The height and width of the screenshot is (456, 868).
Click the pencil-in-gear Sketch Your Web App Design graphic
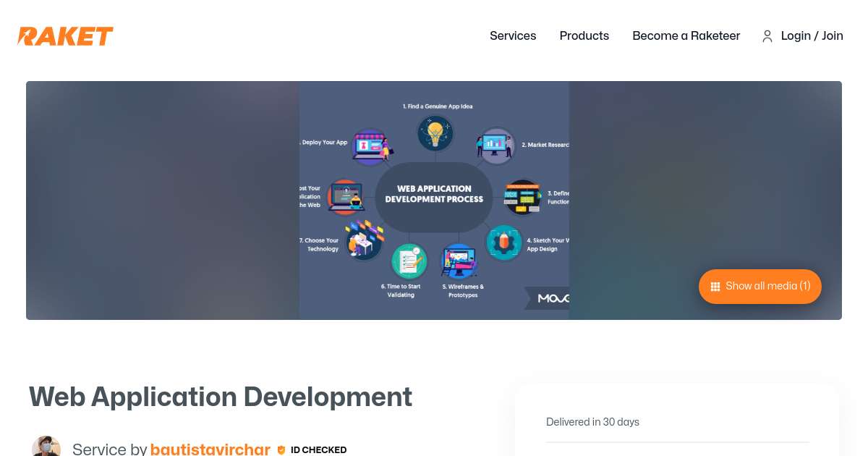503,241
